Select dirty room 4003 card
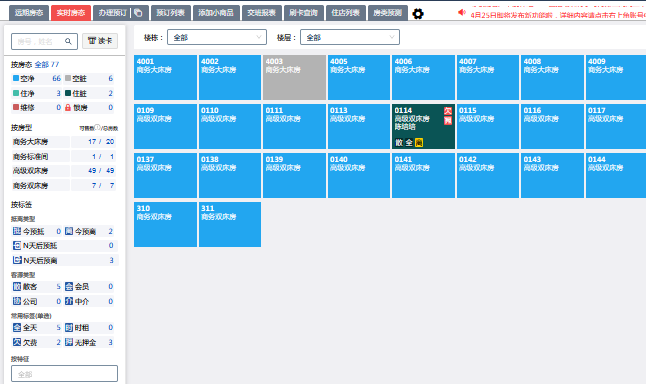Viewport: 646px width, 384px height. click(x=294, y=77)
